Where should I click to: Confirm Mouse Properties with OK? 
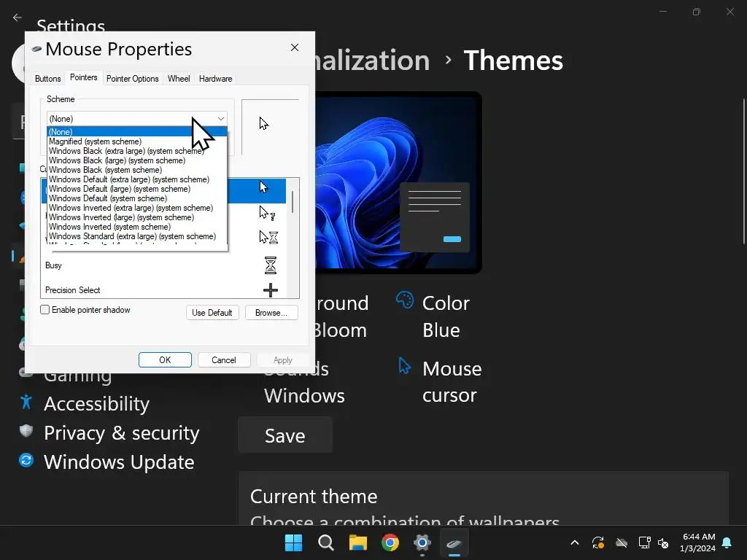[x=165, y=360]
